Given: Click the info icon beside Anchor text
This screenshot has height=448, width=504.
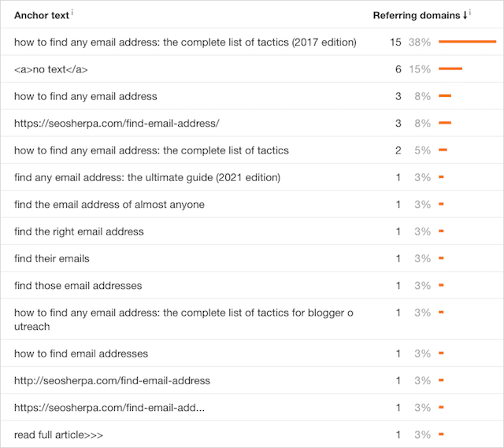Looking at the screenshot, I should 72,13.
